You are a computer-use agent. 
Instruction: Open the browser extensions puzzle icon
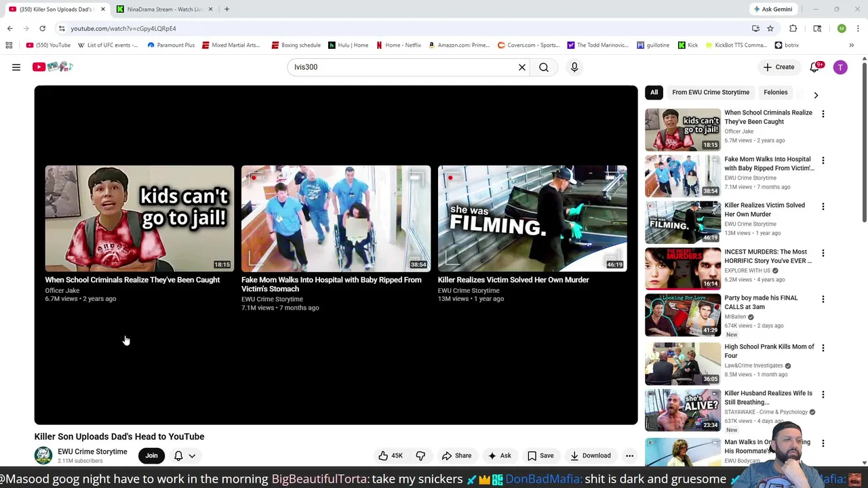(793, 28)
